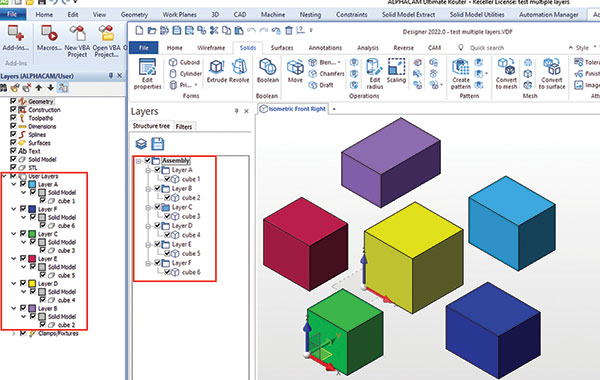Click the Boolean operation tool
Viewport: 600px width, 380px height.
tap(267, 71)
